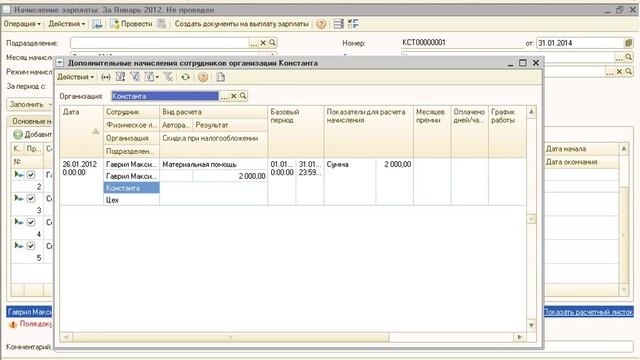Open Показать расчетный листок link

[x=588, y=312]
